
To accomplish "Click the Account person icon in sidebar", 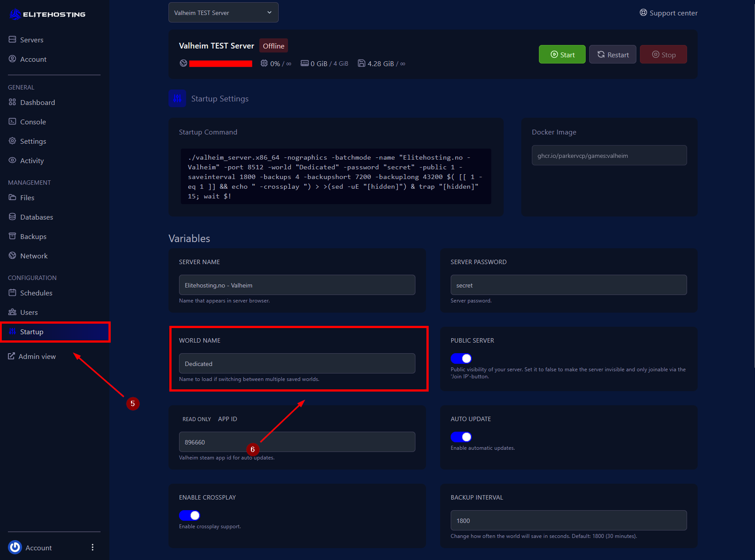I will [12, 59].
